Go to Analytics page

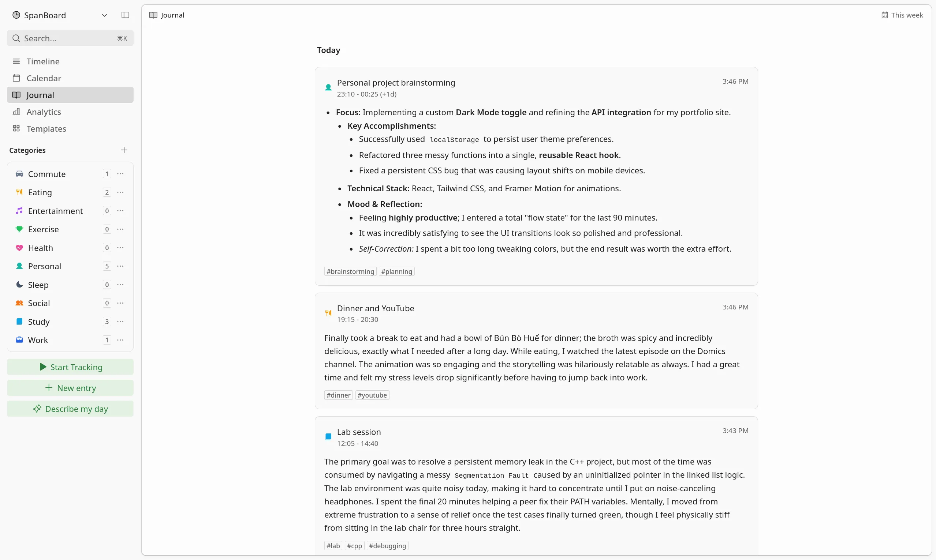click(44, 112)
